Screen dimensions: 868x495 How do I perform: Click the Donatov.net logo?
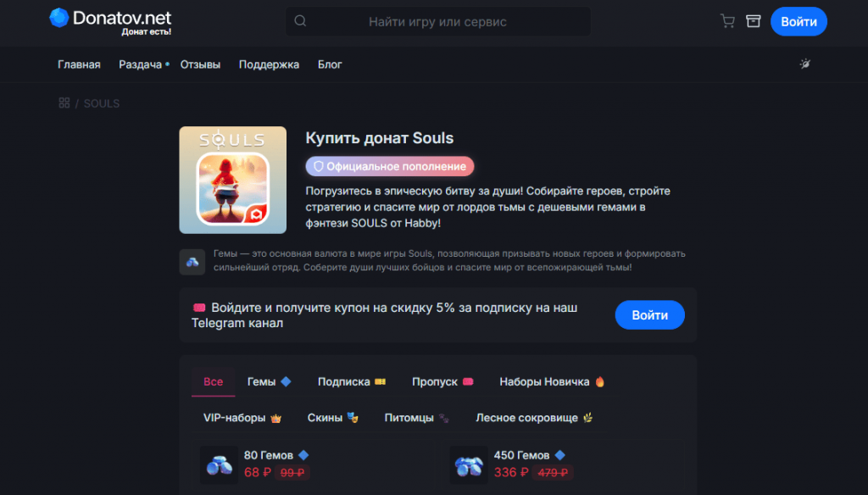click(x=111, y=21)
